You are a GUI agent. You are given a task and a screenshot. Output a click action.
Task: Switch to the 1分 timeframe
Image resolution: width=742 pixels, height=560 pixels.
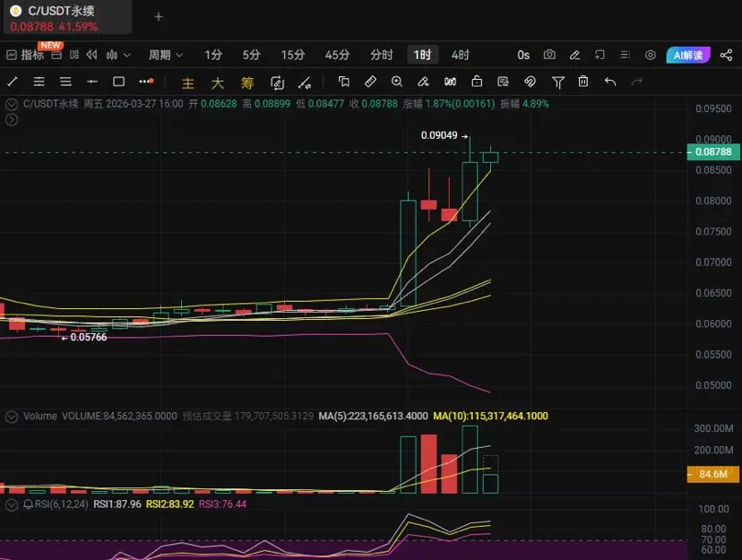coord(213,55)
